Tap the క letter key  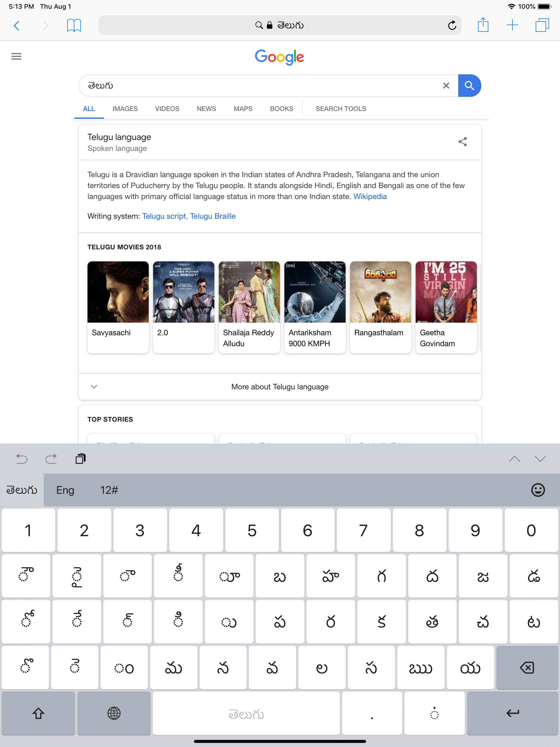click(381, 622)
